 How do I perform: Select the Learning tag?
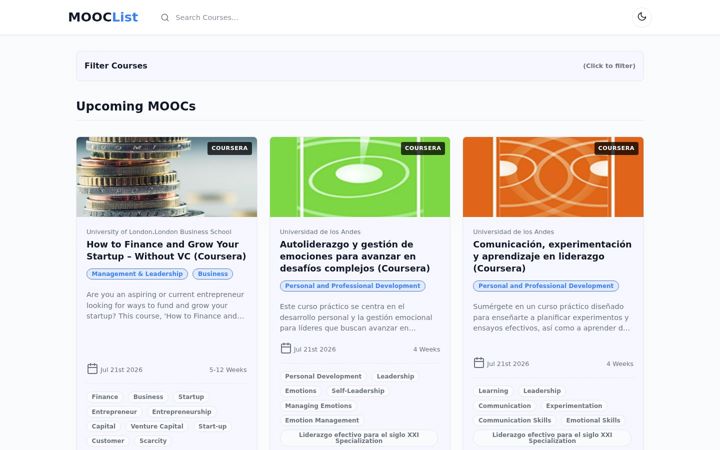coord(493,391)
